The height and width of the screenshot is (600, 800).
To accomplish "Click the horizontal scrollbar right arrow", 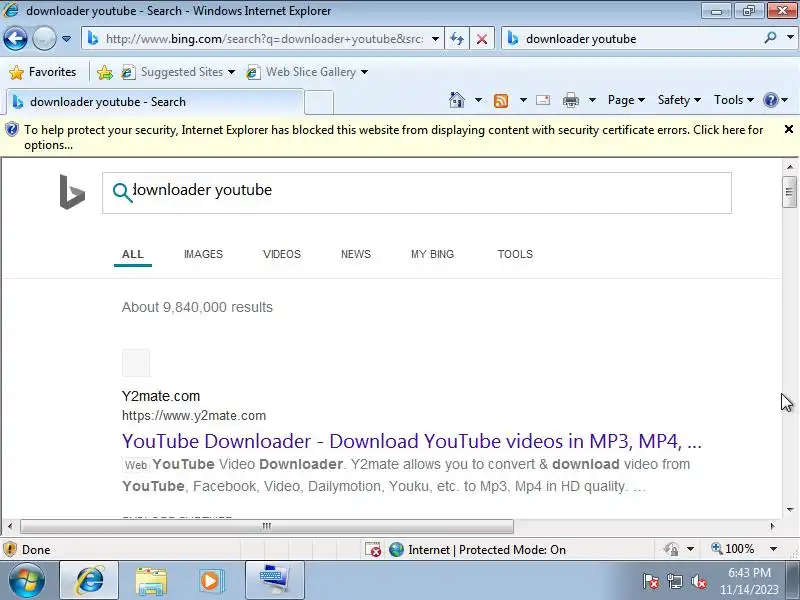I will (772, 526).
